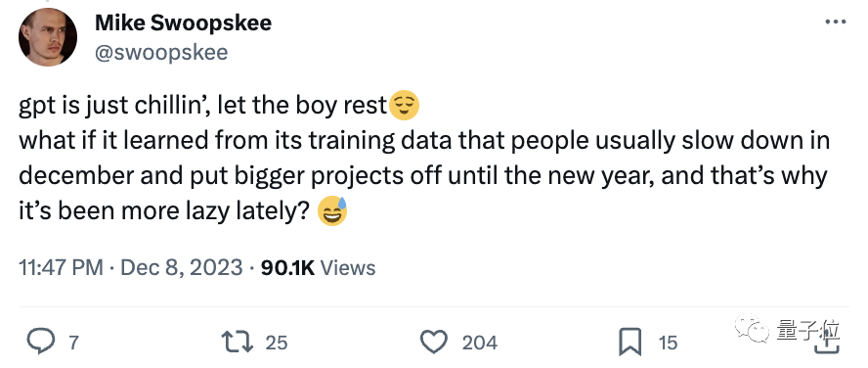
Task: View analytics via 90.1K Views
Action: point(318,268)
